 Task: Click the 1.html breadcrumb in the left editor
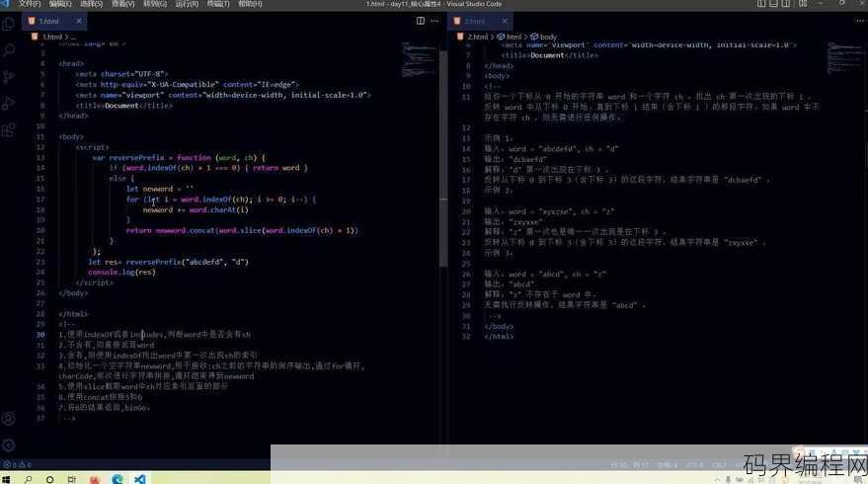coord(52,37)
